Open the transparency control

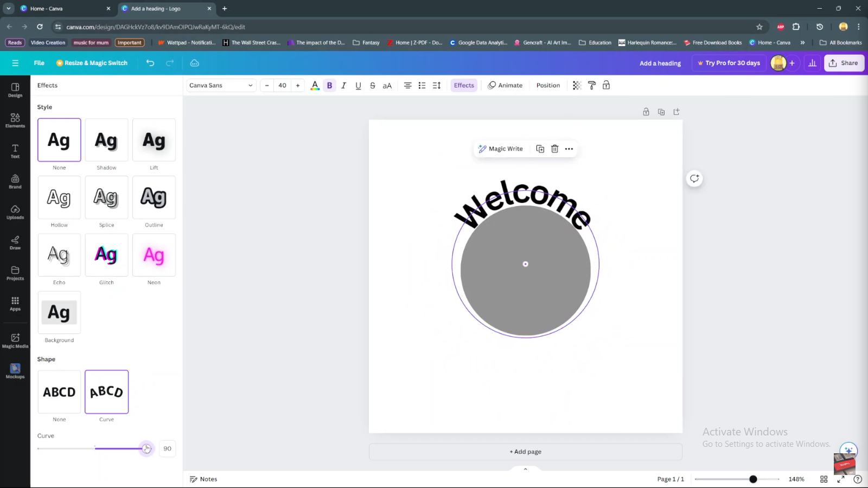click(x=577, y=85)
